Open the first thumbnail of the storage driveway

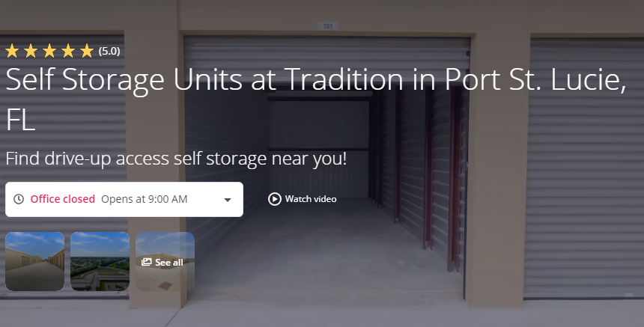pos(35,261)
